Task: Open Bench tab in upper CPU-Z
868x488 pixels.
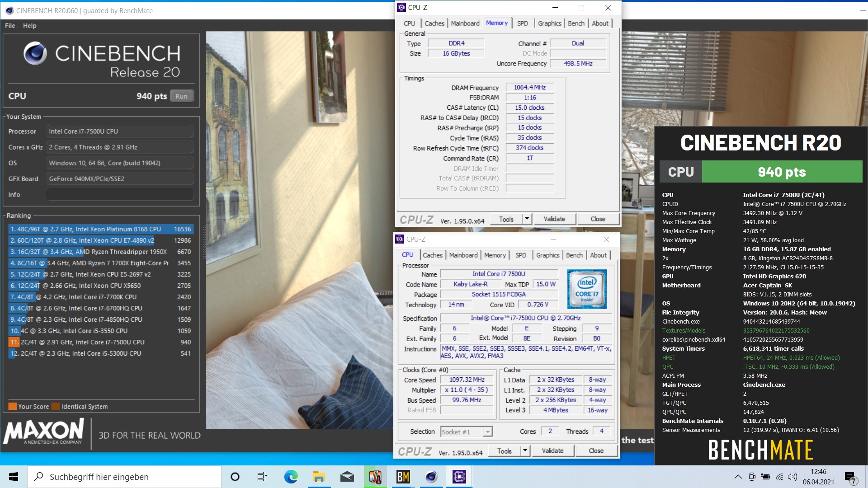Action: point(576,23)
